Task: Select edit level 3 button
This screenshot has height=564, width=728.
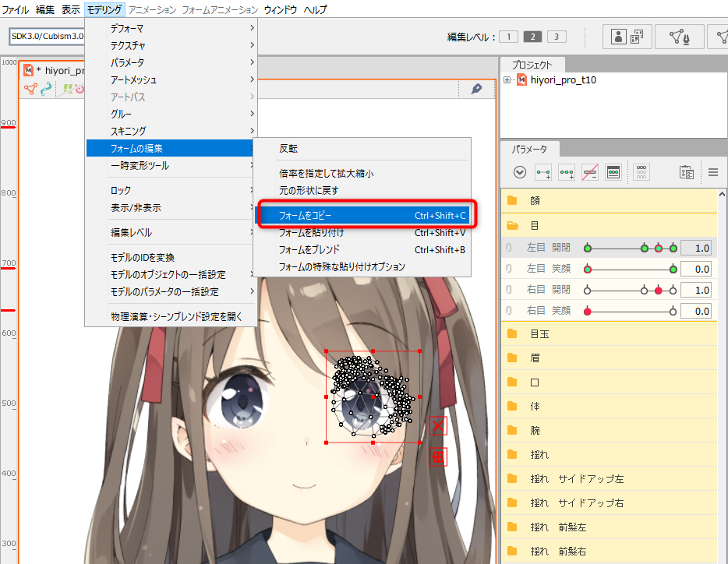Action: point(557,37)
